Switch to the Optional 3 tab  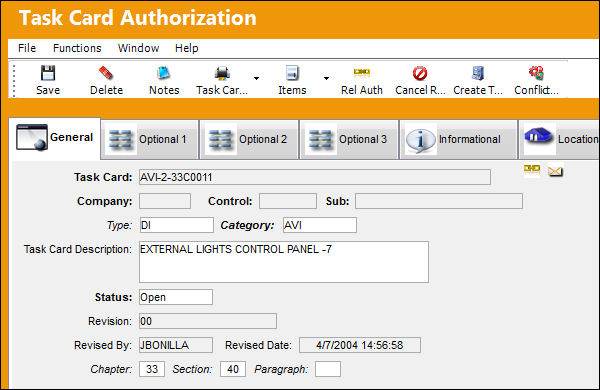coord(349,139)
